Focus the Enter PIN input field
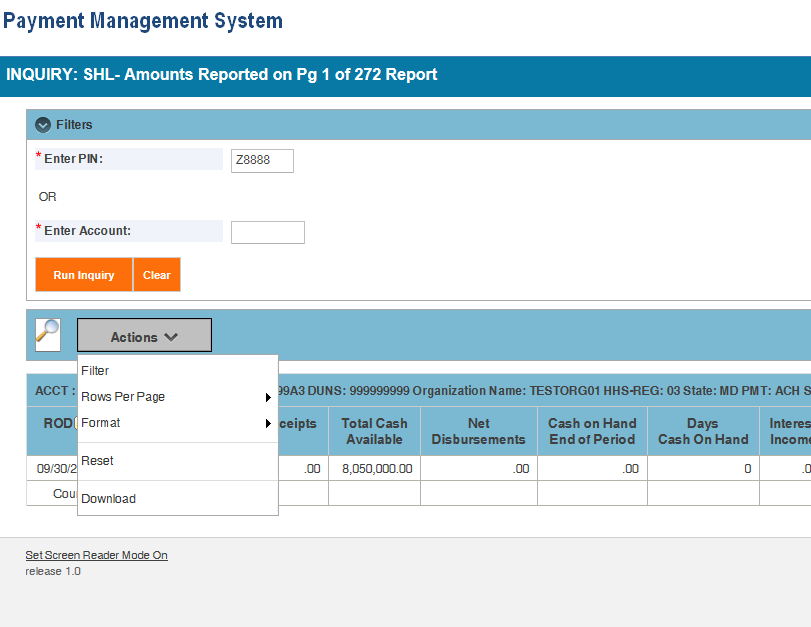 pos(262,160)
